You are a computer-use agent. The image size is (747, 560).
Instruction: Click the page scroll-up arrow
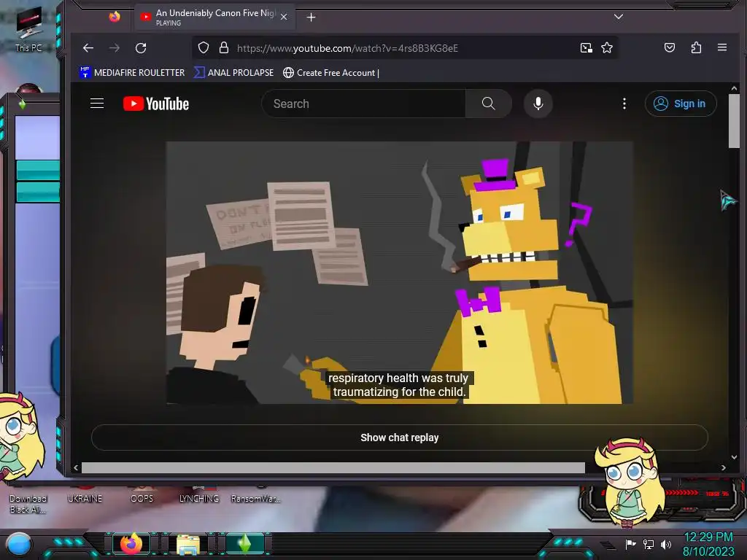[734, 88]
